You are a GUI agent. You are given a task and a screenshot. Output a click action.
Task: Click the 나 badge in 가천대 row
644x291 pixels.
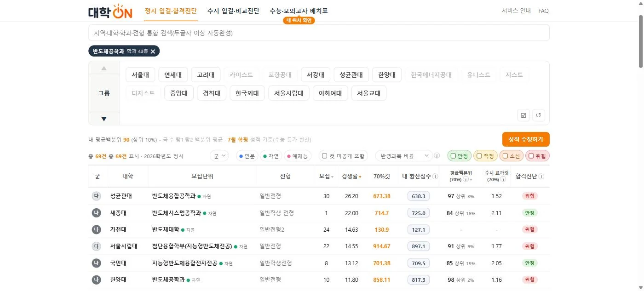tap(96, 229)
